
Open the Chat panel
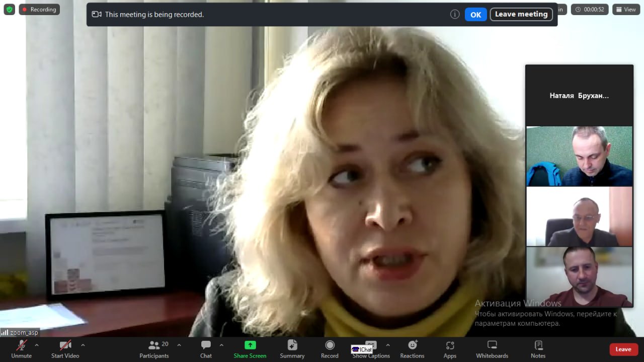[x=206, y=349]
